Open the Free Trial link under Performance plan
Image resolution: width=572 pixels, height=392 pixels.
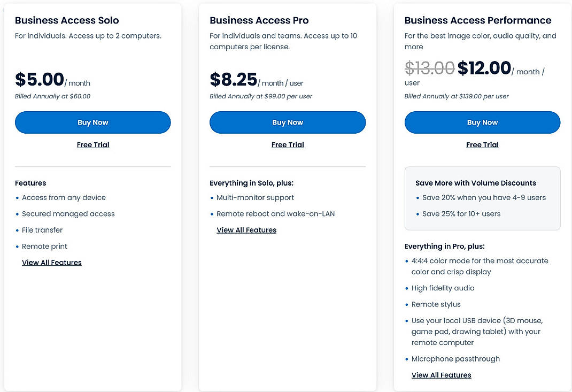coord(482,144)
